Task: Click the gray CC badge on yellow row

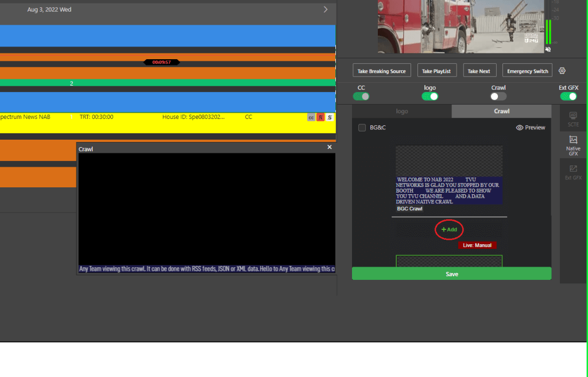Action: click(x=311, y=117)
